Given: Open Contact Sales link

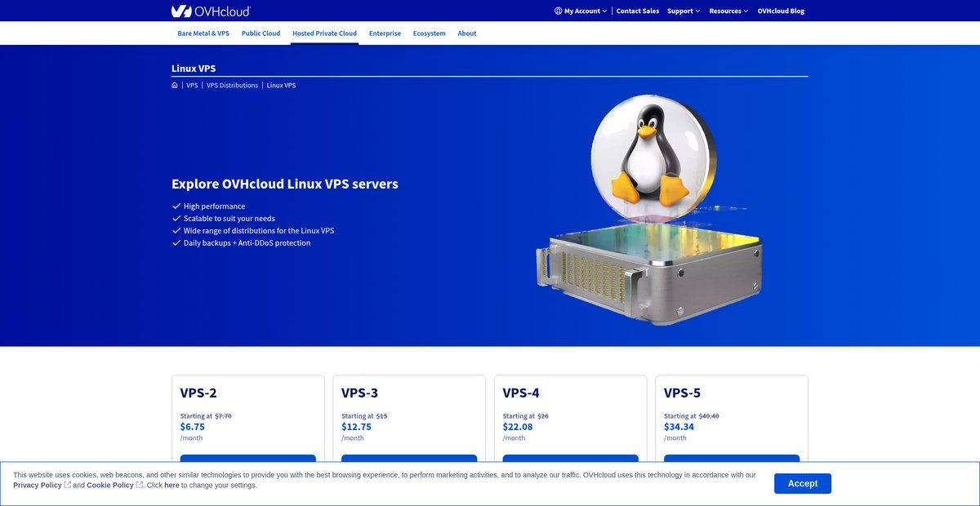Looking at the screenshot, I should click(638, 11).
